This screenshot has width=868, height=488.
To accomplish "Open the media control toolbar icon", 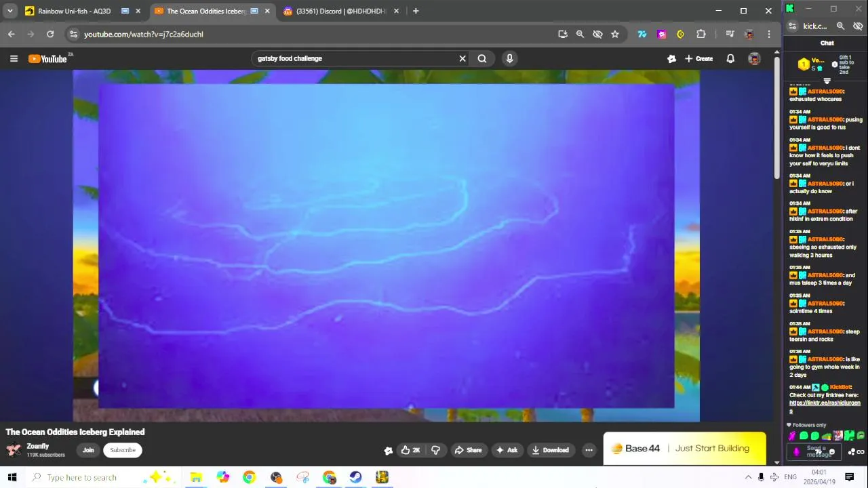I will [730, 34].
